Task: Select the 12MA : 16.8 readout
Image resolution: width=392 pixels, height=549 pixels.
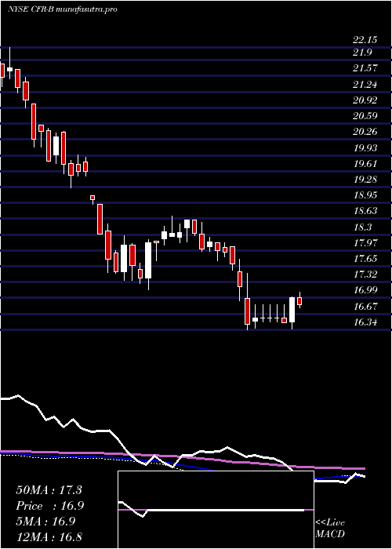Action: tap(49, 537)
